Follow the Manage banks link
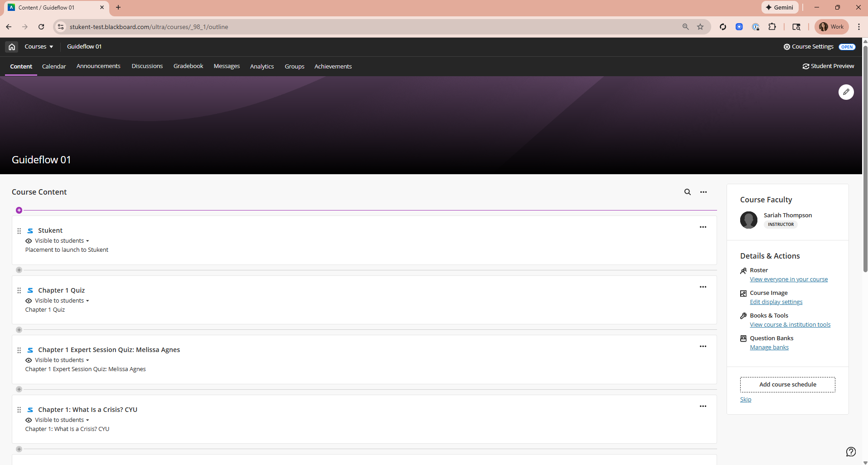Image resolution: width=868 pixels, height=465 pixels. click(x=769, y=348)
